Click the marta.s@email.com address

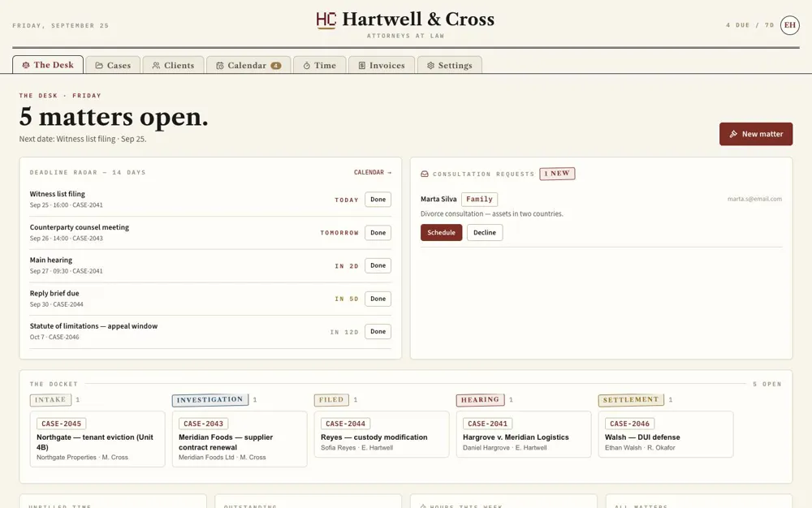(x=754, y=199)
